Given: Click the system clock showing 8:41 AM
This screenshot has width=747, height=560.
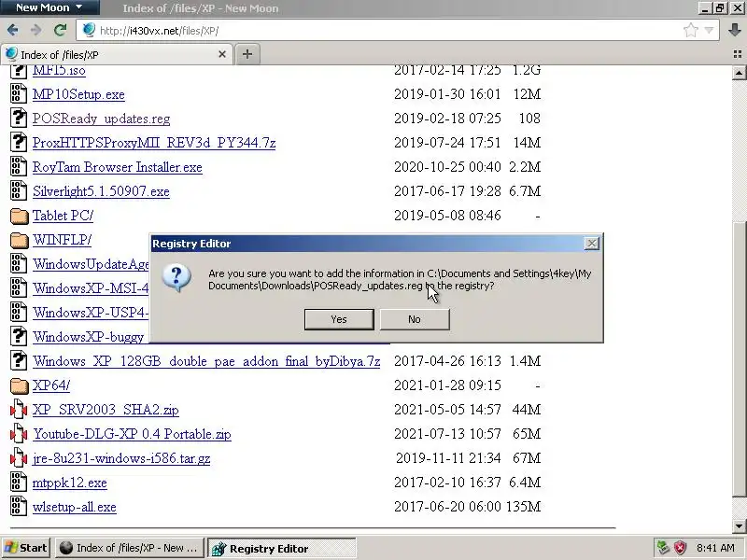Looking at the screenshot, I should (715, 548).
